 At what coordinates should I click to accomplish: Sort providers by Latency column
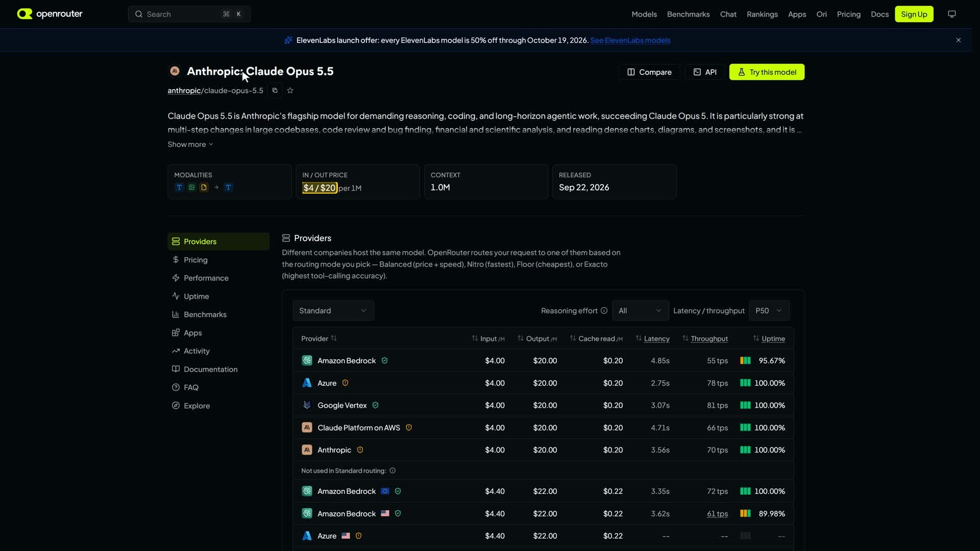652,339
